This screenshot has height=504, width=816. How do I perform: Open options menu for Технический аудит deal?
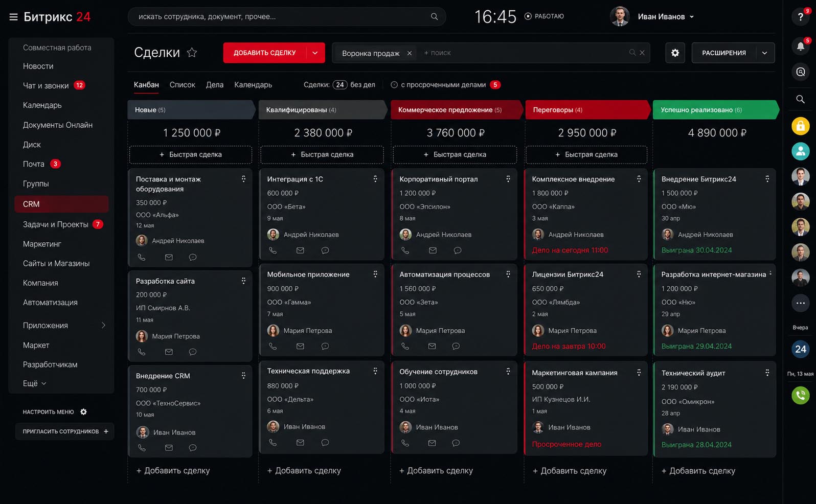[x=767, y=373]
